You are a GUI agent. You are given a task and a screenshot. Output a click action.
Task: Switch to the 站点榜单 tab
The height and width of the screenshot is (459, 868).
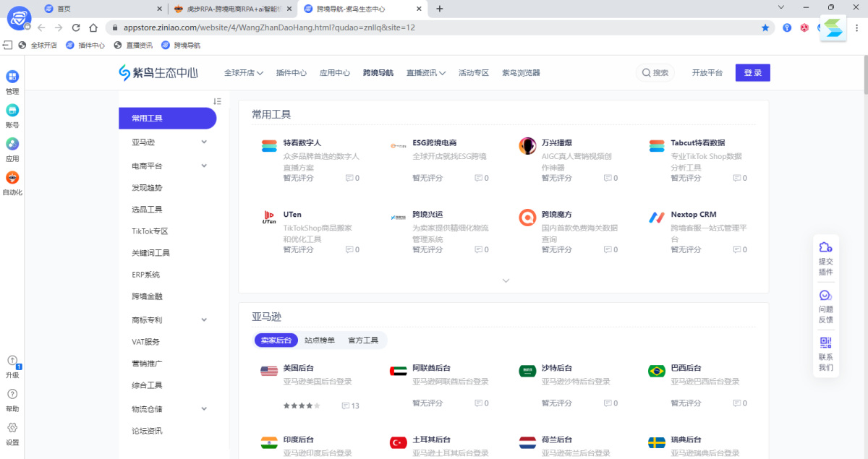tap(319, 340)
